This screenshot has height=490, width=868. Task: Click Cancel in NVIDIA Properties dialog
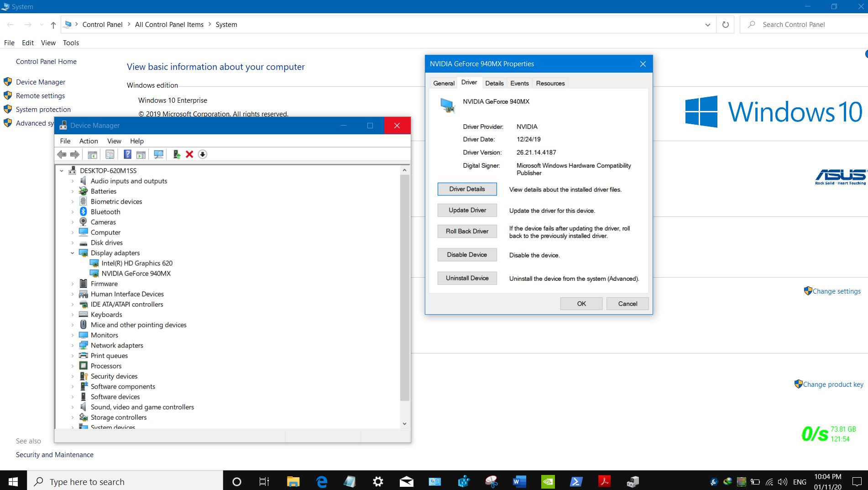click(x=627, y=304)
